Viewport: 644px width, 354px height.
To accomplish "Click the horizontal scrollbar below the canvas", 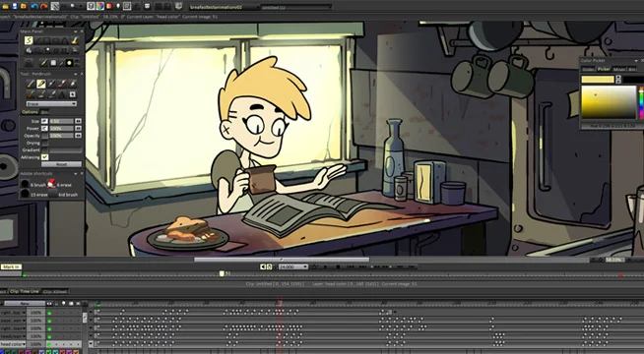I will tap(282, 260).
